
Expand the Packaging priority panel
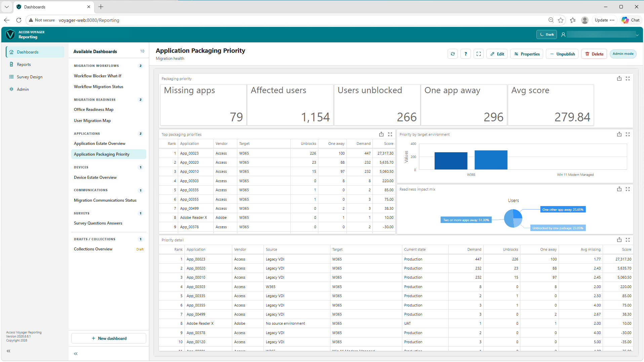(628, 78)
